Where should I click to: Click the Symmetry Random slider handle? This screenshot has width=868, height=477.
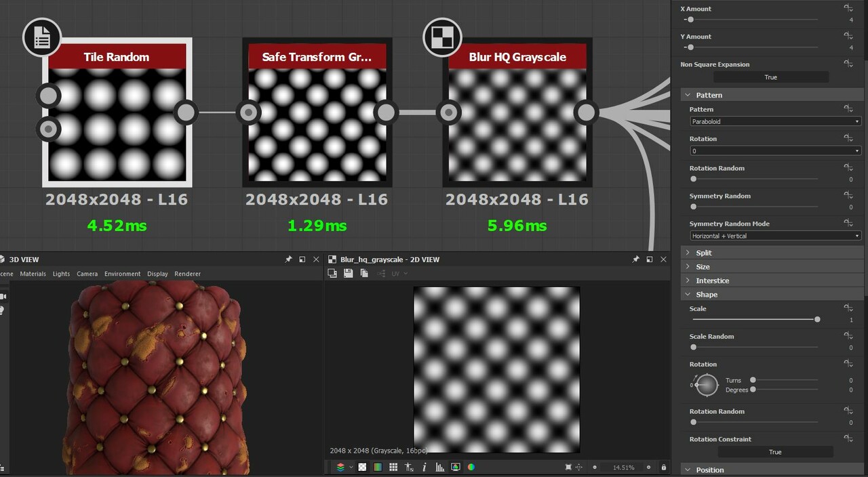pyautogui.click(x=693, y=207)
